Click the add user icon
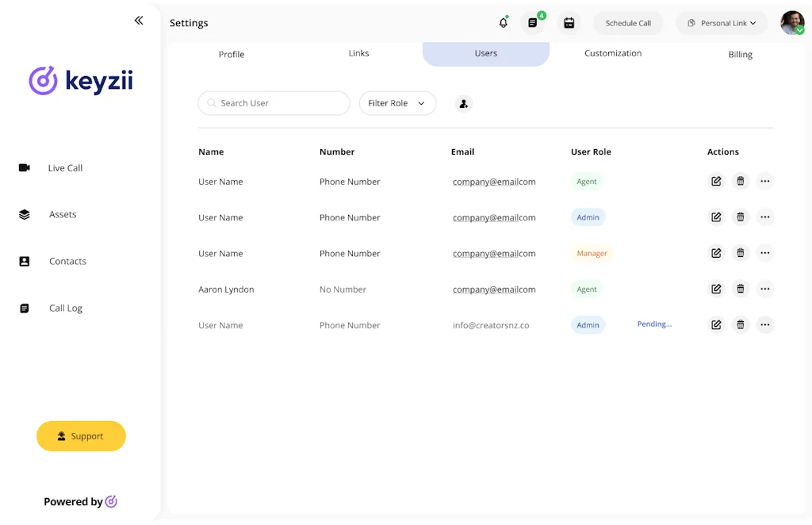The image size is (812, 525). [464, 103]
